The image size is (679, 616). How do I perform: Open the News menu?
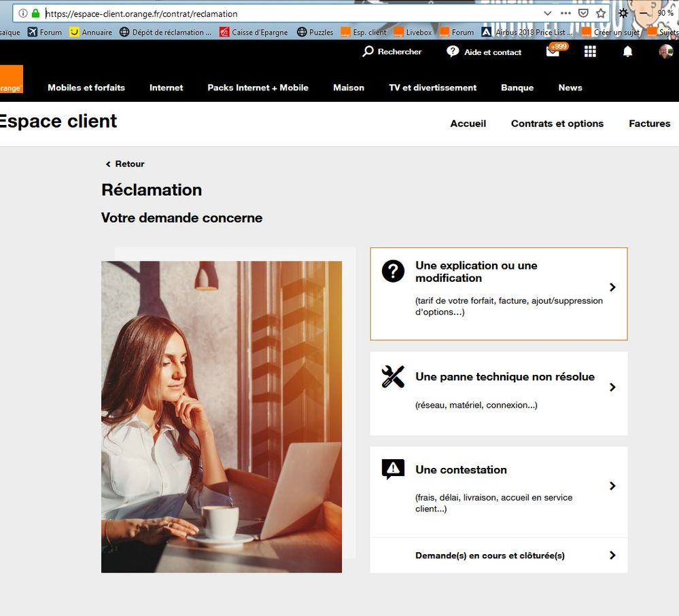pyautogui.click(x=570, y=88)
